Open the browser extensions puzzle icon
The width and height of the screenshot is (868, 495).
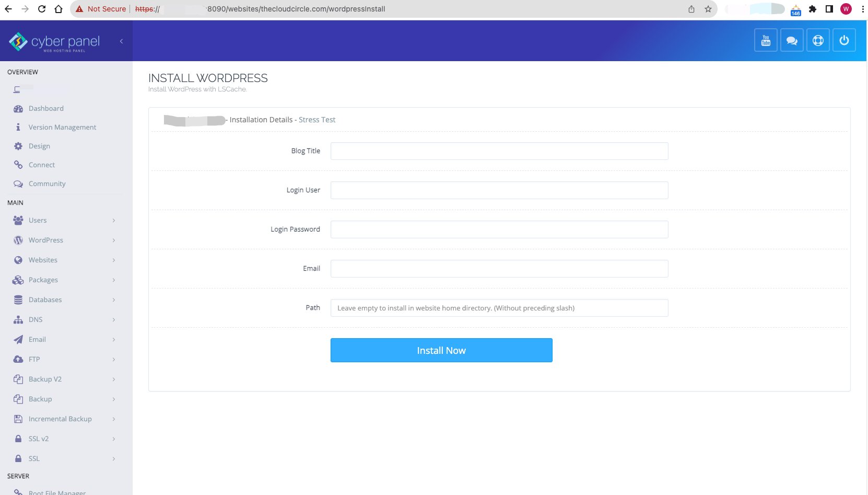tap(812, 9)
